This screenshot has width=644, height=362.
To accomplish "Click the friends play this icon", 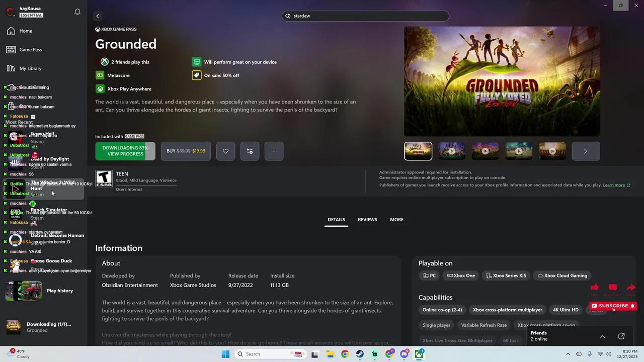I will click(x=105, y=62).
